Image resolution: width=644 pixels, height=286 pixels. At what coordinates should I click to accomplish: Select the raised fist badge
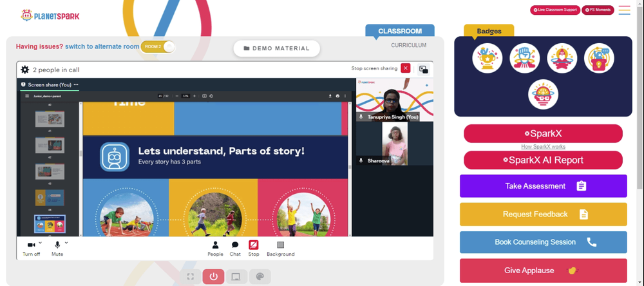click(x=524, y=59)
